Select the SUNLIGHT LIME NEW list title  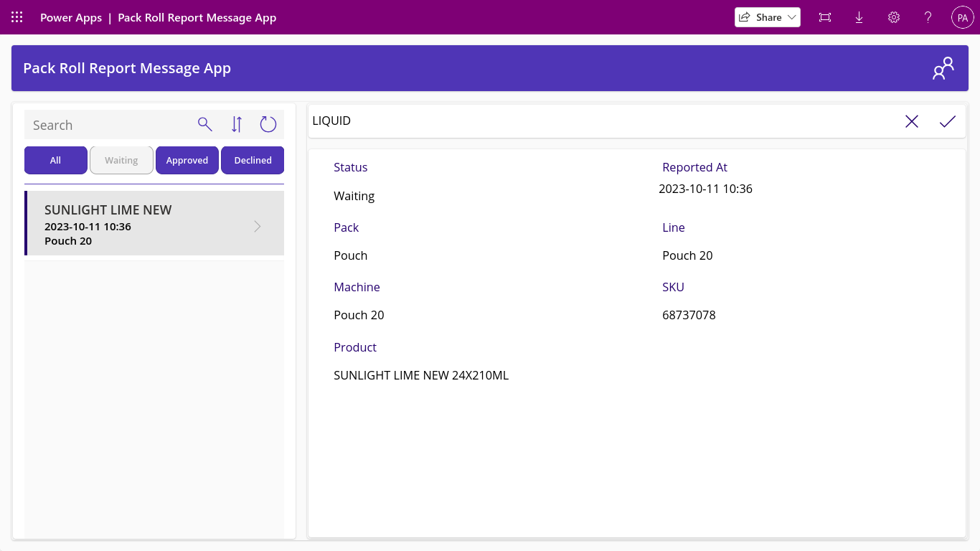point(108,210)
